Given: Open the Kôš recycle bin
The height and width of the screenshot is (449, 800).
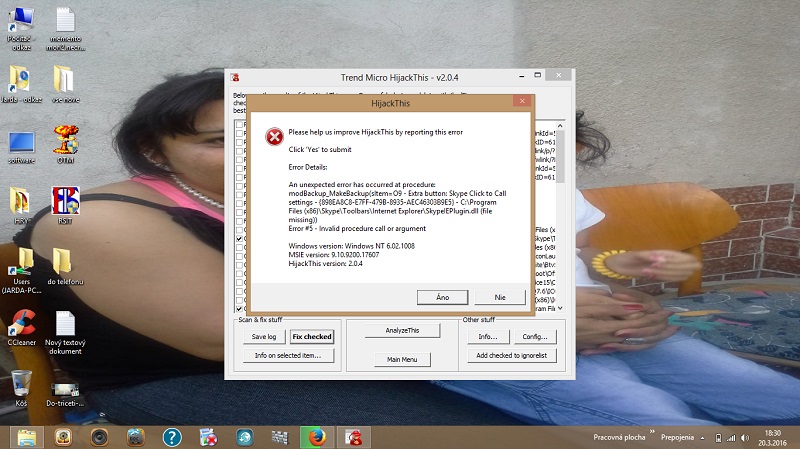Looking at the screenshot, I should [x=22, y=386].
